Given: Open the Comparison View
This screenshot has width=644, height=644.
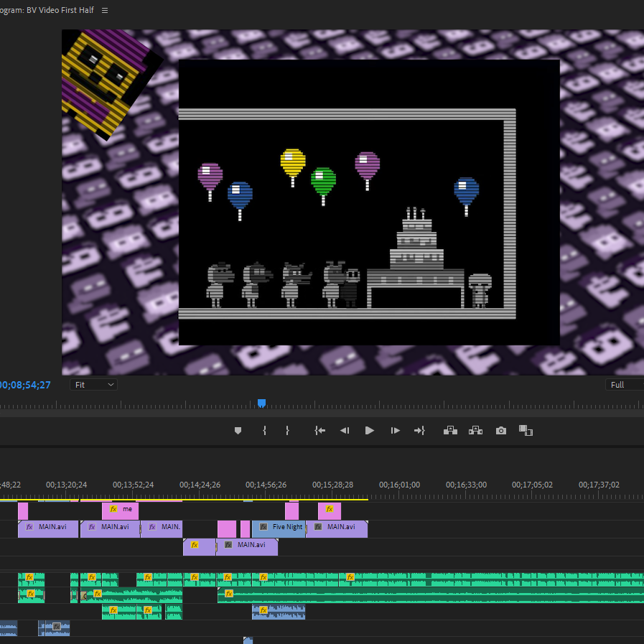Looking at the screenshot, I should tap(526, 431).
